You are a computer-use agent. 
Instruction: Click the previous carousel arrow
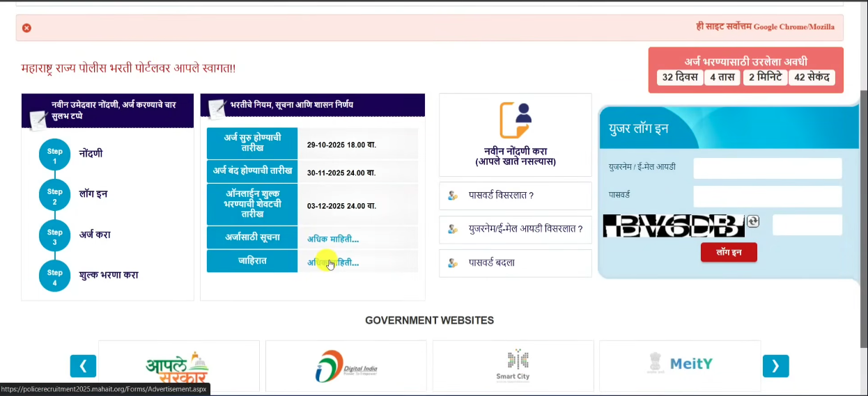coord(83,366)
